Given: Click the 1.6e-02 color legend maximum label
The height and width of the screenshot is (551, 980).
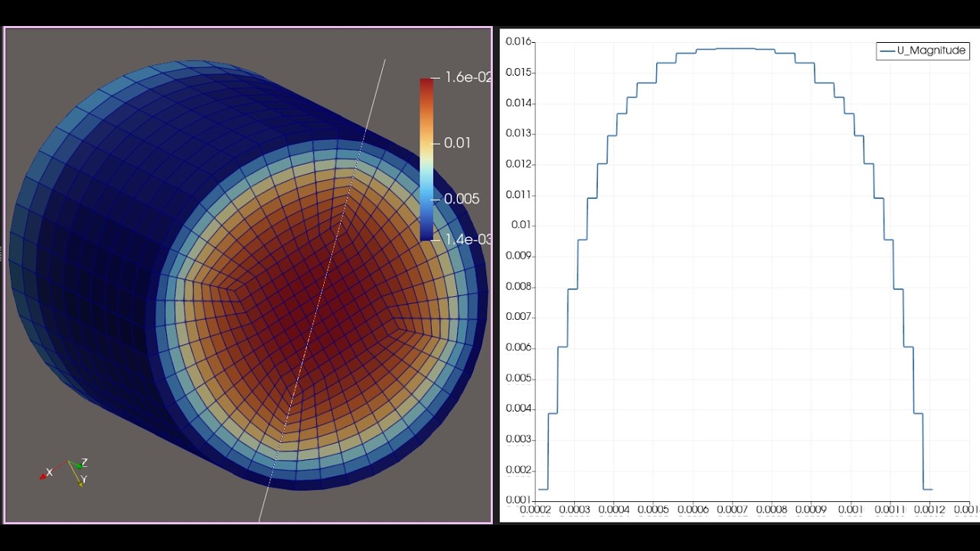Looking at the screenshot, I should tap(469, 77).
